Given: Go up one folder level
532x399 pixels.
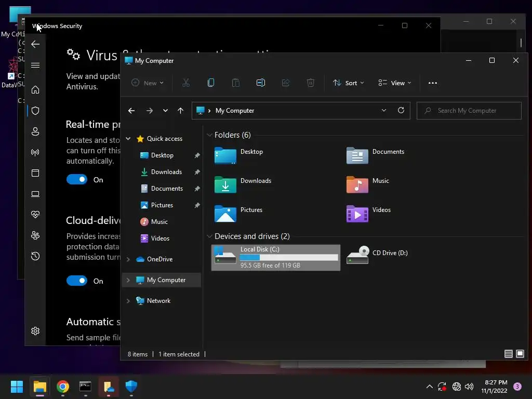Looking at the screenshot, I should click(x=180, y=111).
